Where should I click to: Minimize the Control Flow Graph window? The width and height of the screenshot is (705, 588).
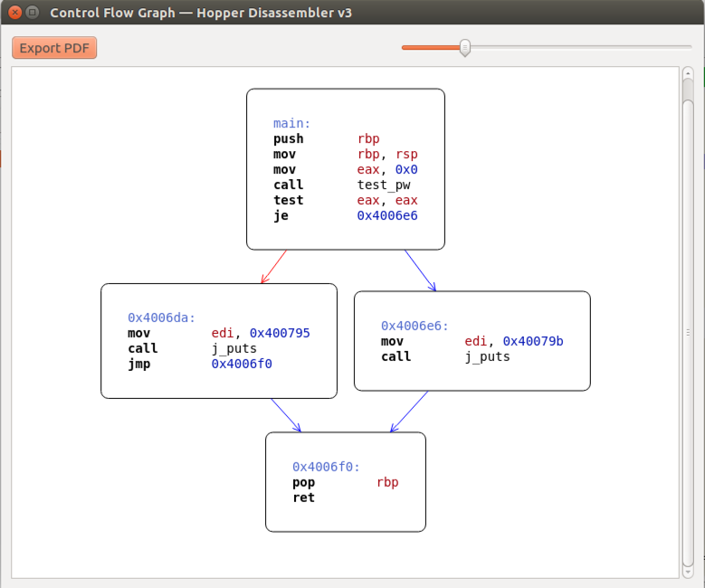coord(33,13)
